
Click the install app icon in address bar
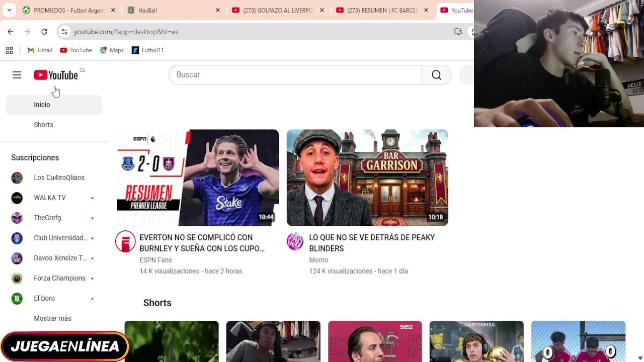[x=458, y=32]
